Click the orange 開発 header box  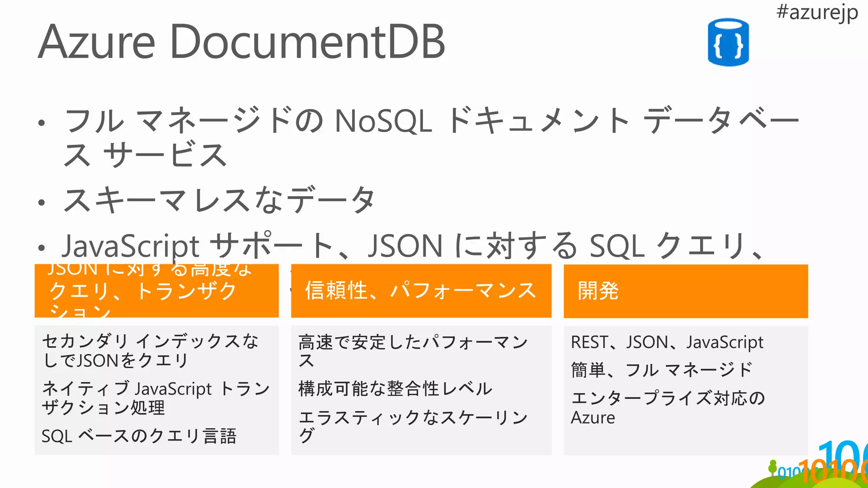pyautogui.click(x=686, y=291)
